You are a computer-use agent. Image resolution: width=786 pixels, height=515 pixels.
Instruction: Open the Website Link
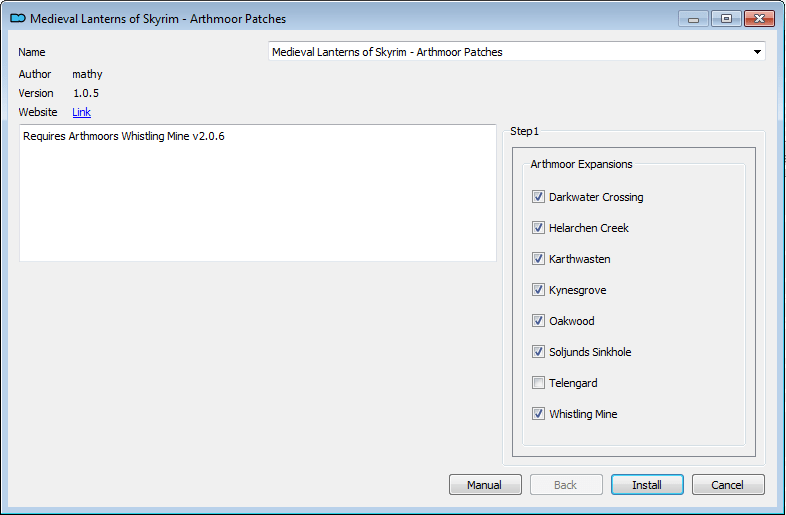[x=81, y=112]
